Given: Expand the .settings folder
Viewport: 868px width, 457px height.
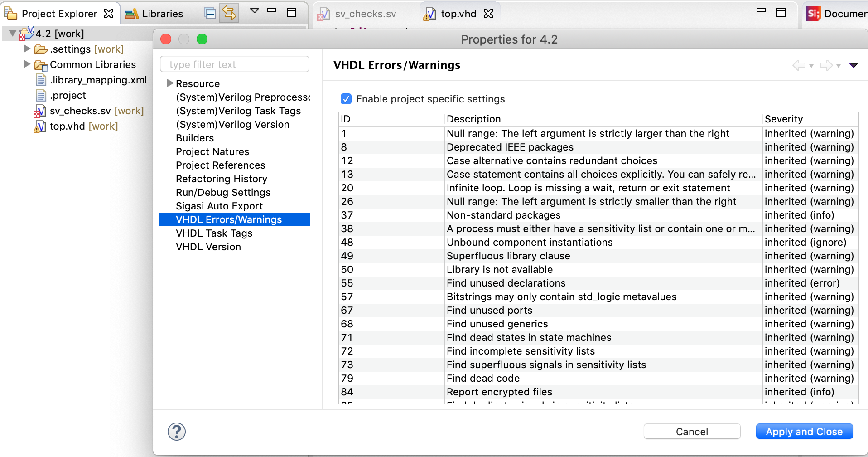Looking at the screenshot, I should coord(27,49).
